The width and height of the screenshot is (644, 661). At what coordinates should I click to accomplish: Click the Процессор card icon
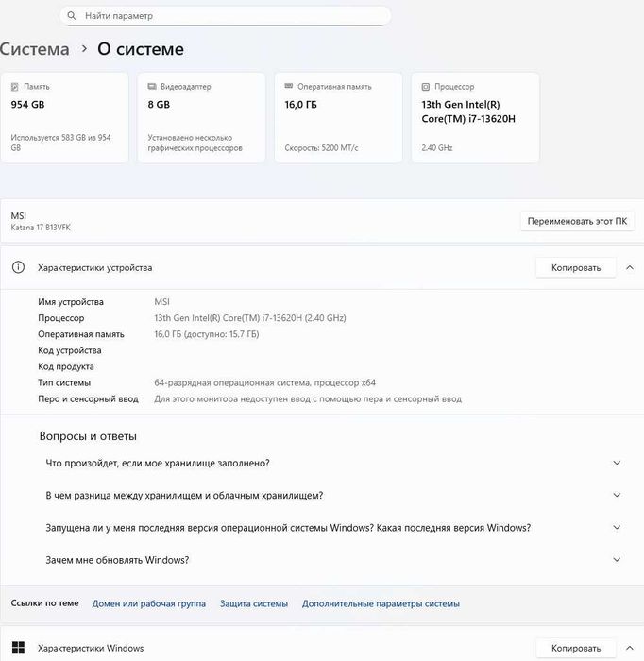pyautogui.click(x=427, y=87)
